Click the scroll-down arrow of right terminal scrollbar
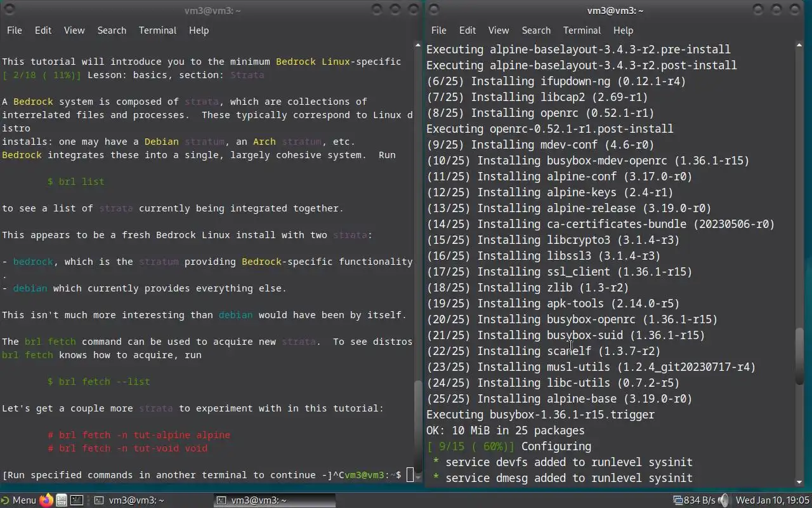The height and width of the screenshot is (508, 812). point(799,481)
